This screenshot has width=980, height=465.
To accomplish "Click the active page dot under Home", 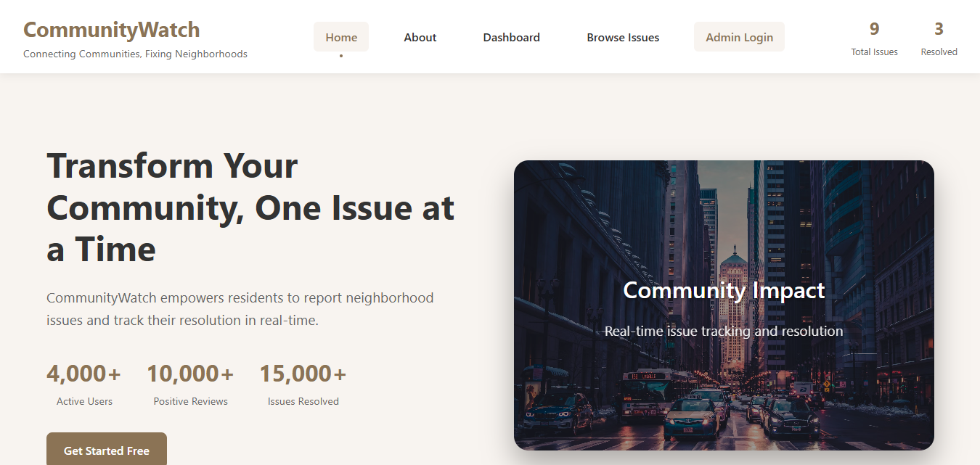I will coord(340,55).
